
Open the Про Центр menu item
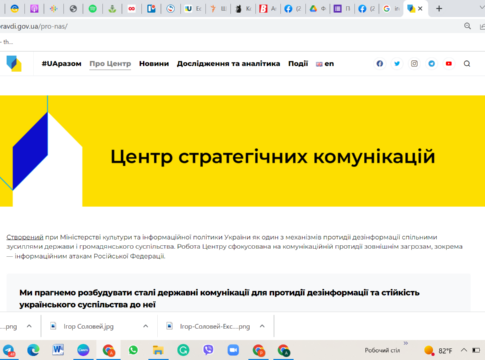pyautogui.click(x=110, y=63)
